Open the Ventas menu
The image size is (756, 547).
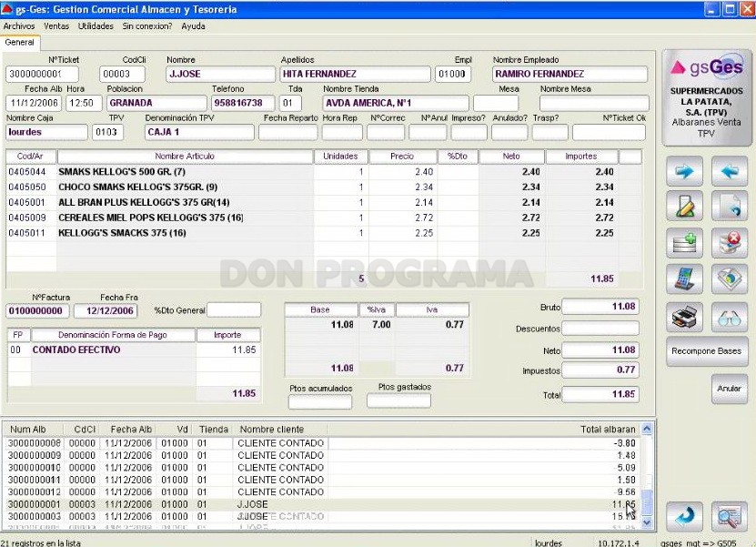point(56,26)
